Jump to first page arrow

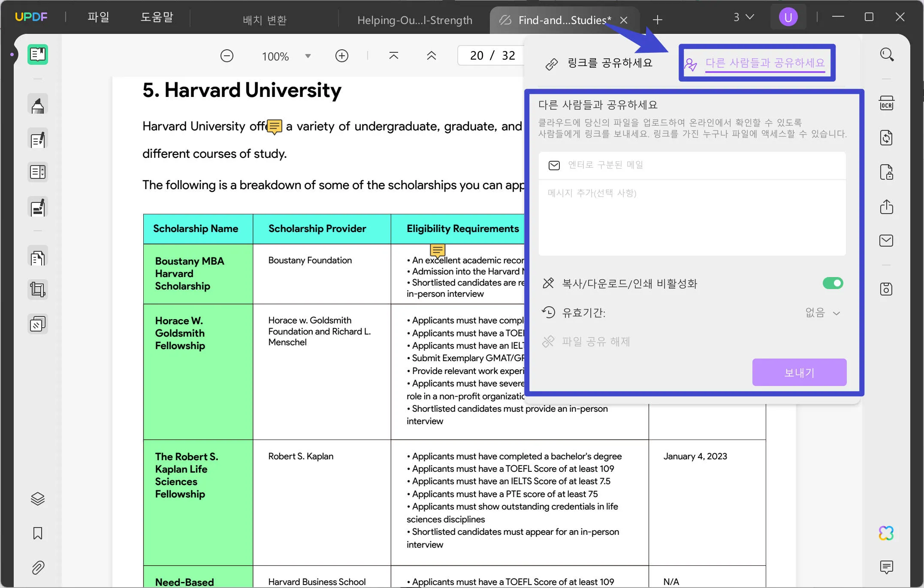(x=393, y=56)
